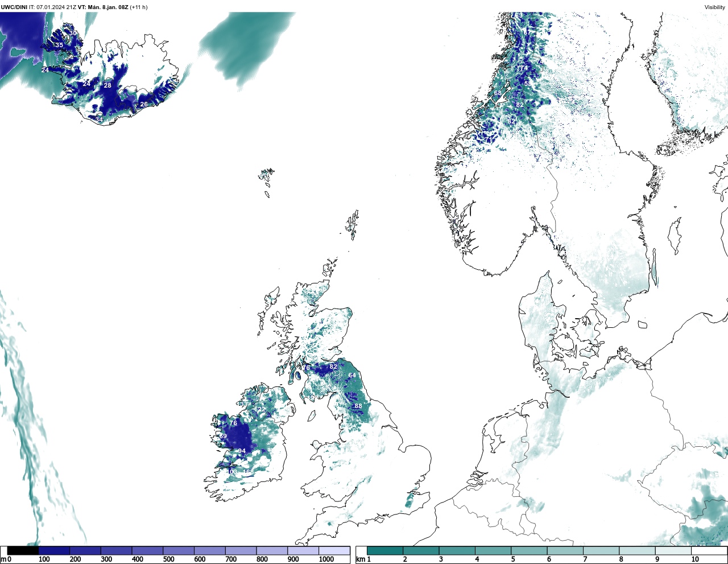Click the value '94' over Ireland
Viewport: 728px width, 564px height.
tap(242, 451)
